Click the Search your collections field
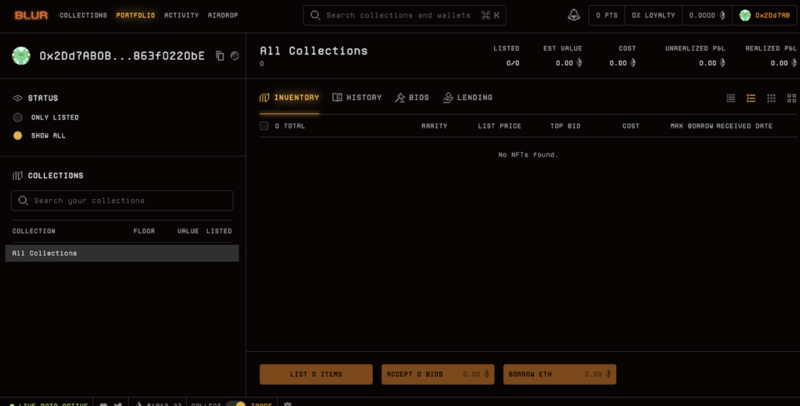Viewport: 800px width, 406px height. coord(122,201)
